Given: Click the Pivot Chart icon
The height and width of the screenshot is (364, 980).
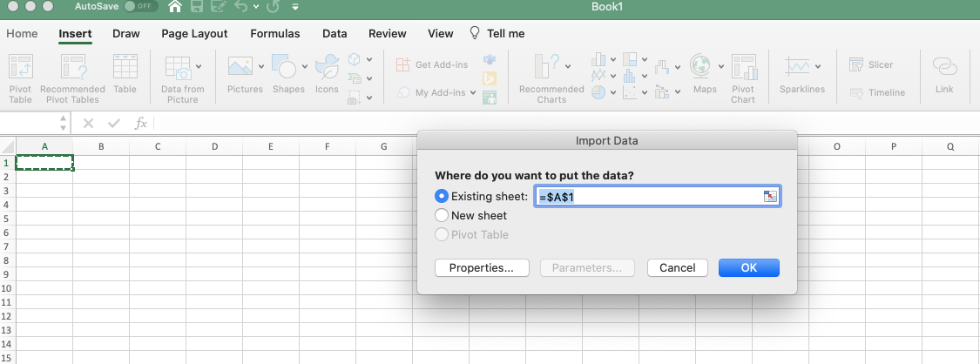Looking at the screenshot, I should coord(744,66).
